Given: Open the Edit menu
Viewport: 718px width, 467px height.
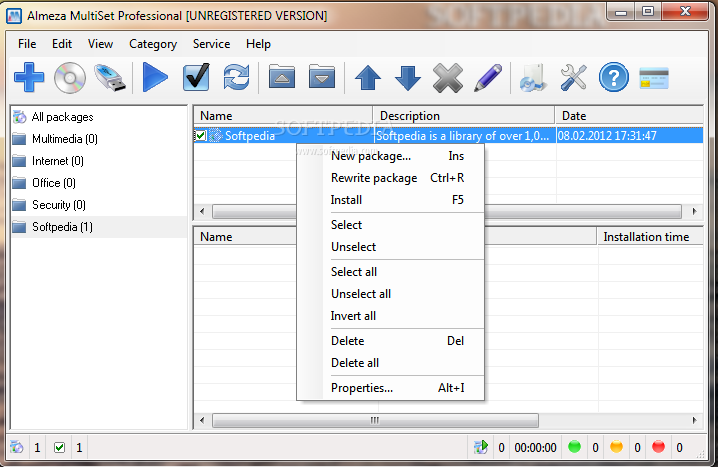Looking at the screenshot, I should 62,44.
